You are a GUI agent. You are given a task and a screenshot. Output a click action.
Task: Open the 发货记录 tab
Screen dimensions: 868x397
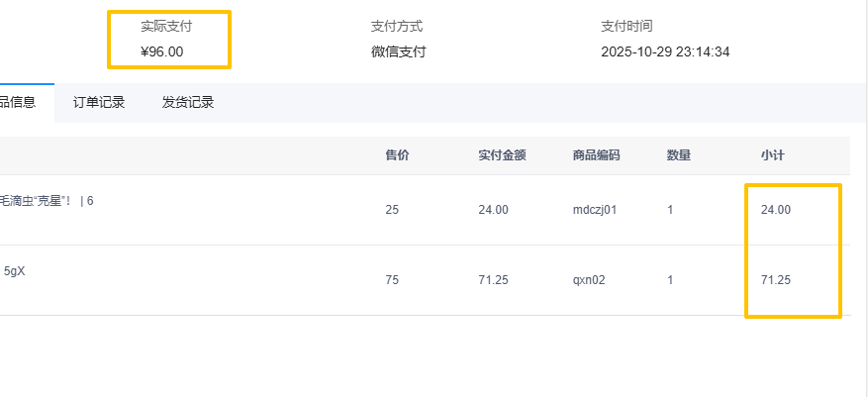point(188,102)
